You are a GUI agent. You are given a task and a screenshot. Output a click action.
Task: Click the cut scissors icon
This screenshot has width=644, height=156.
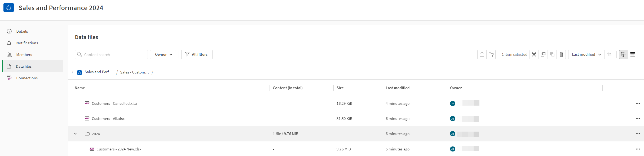[534, 54]
